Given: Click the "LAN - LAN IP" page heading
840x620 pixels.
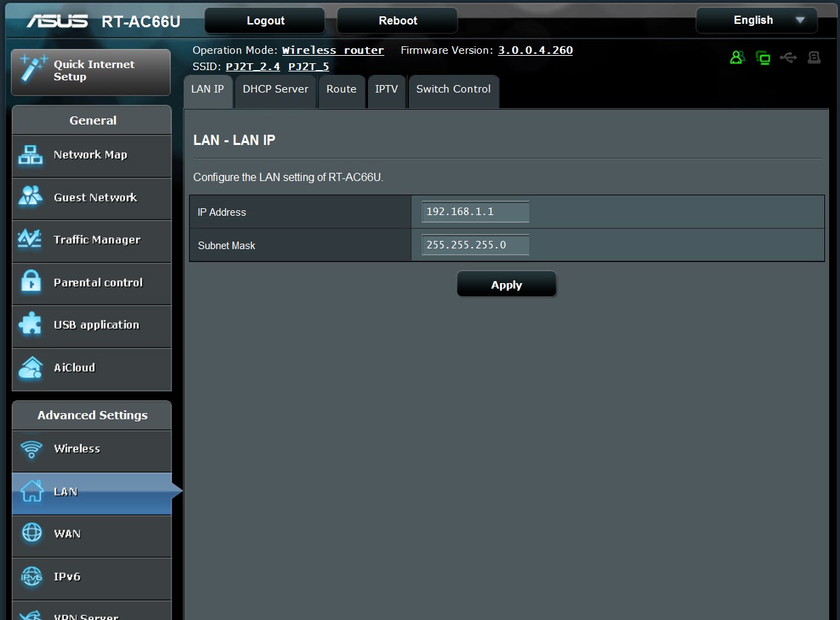Looking at the screenshot, I should pos(235,140).
